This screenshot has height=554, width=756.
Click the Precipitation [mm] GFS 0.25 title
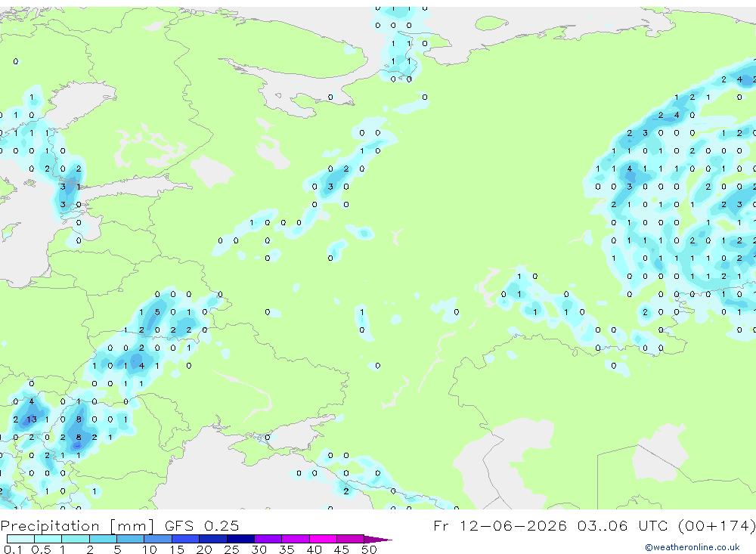[119, 525]
